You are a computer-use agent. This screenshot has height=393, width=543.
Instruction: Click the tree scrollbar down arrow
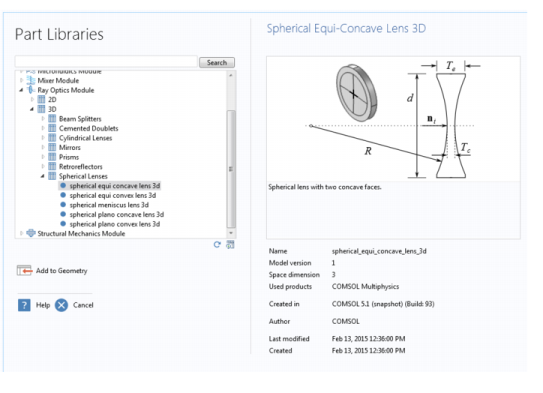click(231, 233)
